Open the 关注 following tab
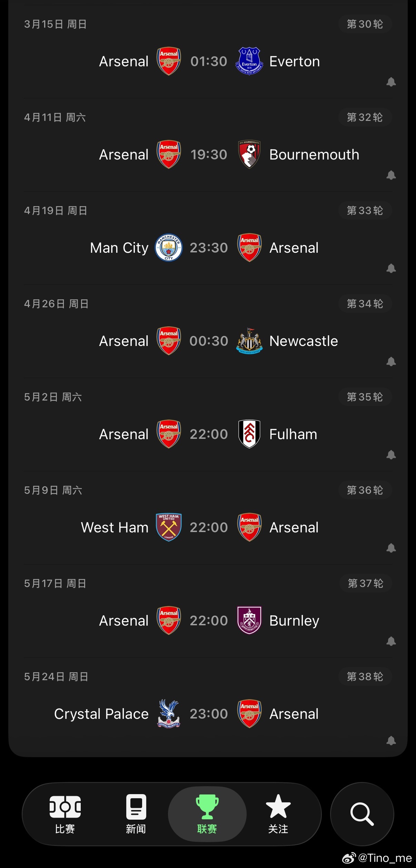Viewport: 416px width, 868px height. [278, 814]
